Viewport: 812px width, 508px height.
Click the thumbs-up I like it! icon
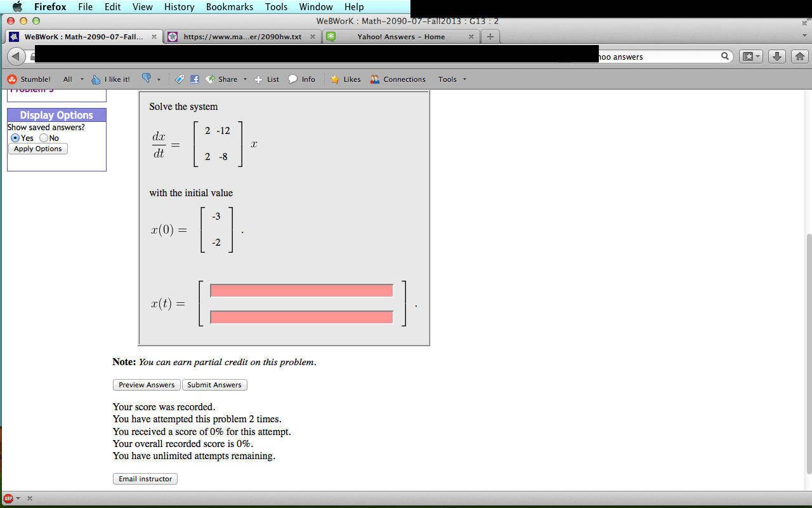(96, 79)
